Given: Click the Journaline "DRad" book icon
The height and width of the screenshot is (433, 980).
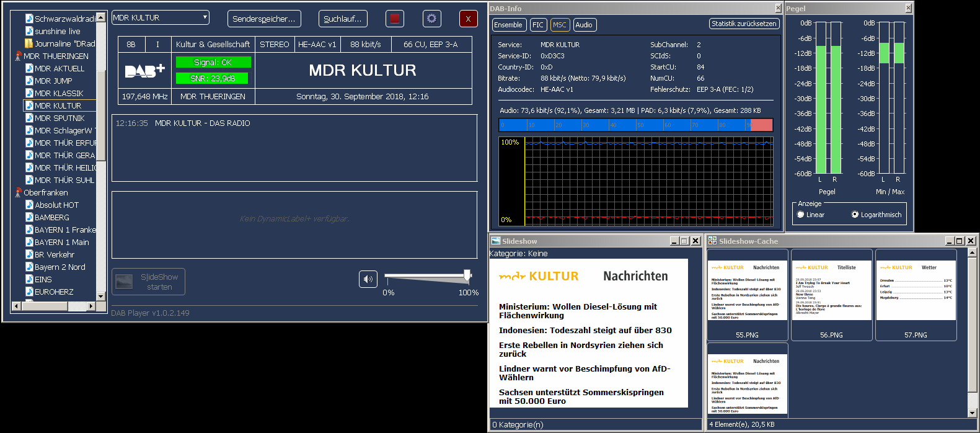Looking at the screenshot, I should coord(29,43).
